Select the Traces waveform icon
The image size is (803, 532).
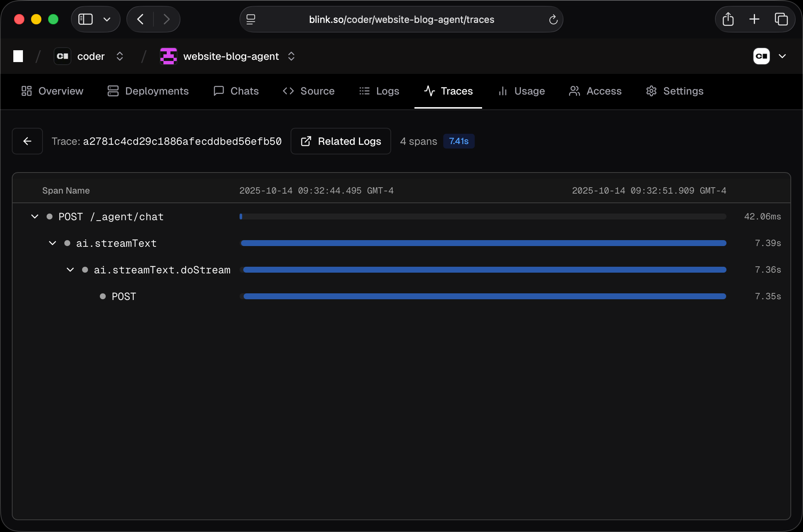[429, 91]
